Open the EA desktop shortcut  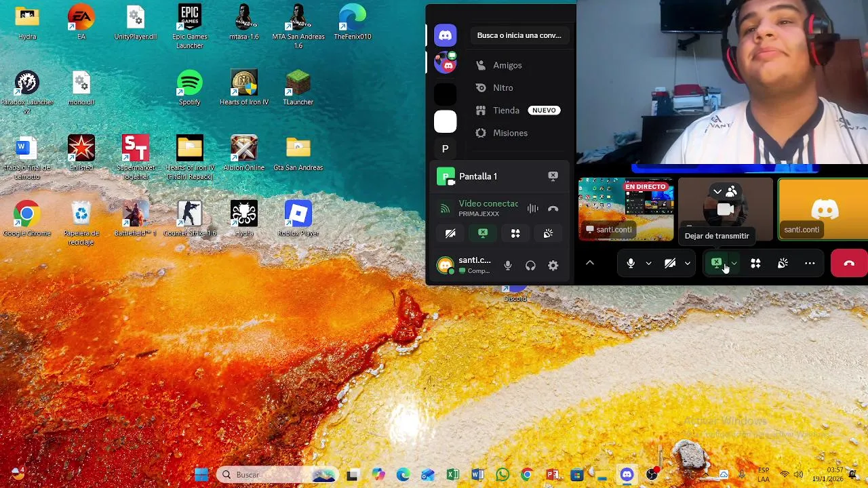point(81,22)
